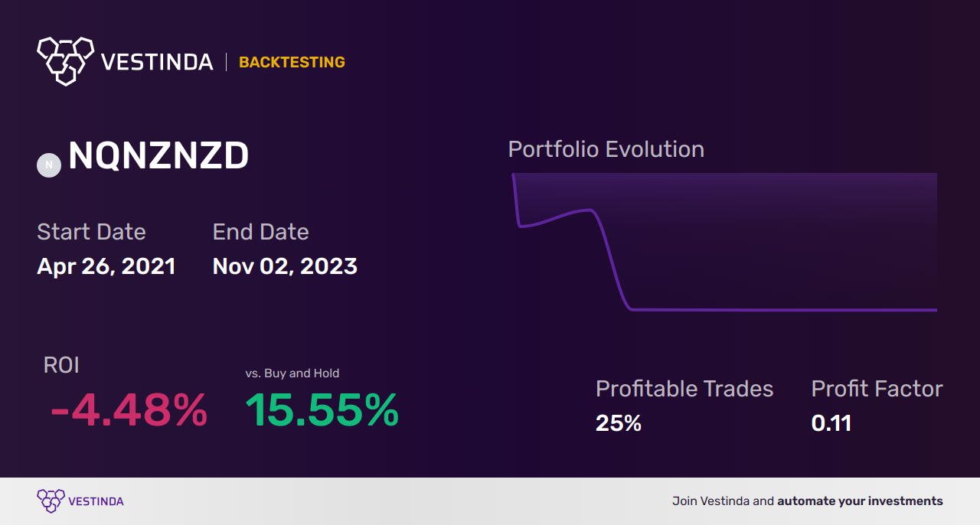Click the Profit Factor label

click(877, 389)
